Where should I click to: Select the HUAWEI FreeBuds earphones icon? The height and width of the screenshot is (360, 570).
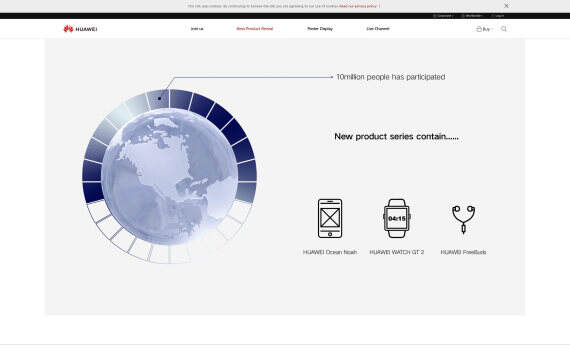pos(463,219)
